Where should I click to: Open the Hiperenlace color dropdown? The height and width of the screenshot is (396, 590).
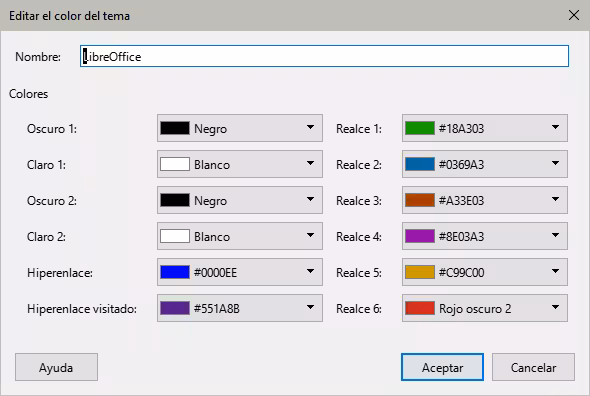[x=240, y=272]
